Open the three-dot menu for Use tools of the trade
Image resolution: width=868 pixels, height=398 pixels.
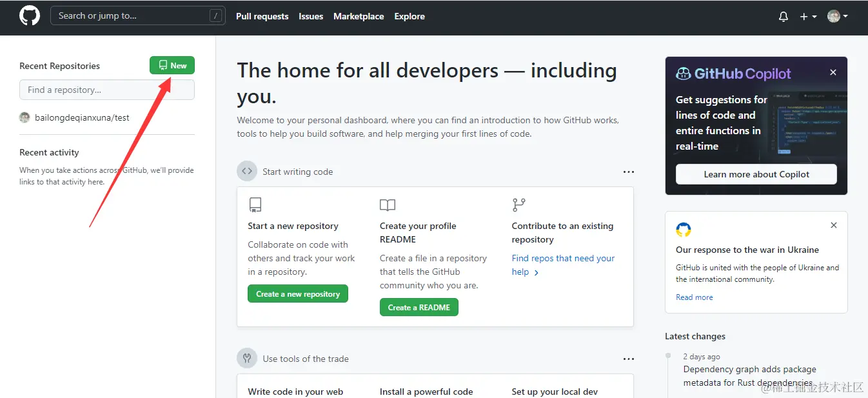point(629,359)
